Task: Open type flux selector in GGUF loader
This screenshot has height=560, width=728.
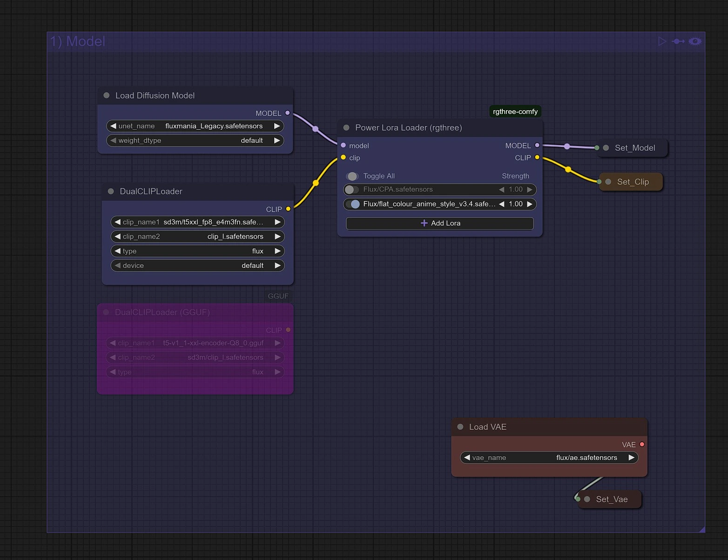Action: [x=195, y=372]
